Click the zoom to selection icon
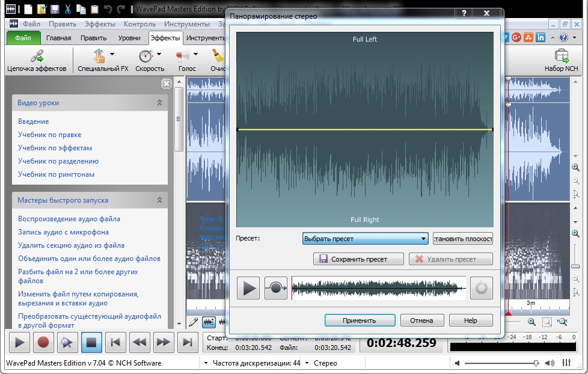 pos(547,322)
